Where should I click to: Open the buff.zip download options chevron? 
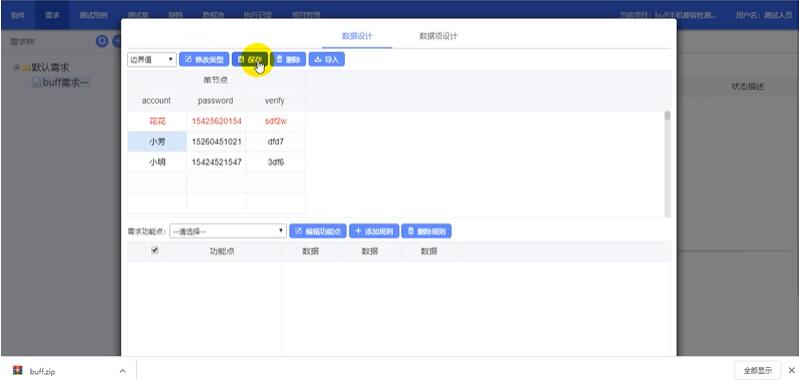pyautogui.click(x=123, y=371)
